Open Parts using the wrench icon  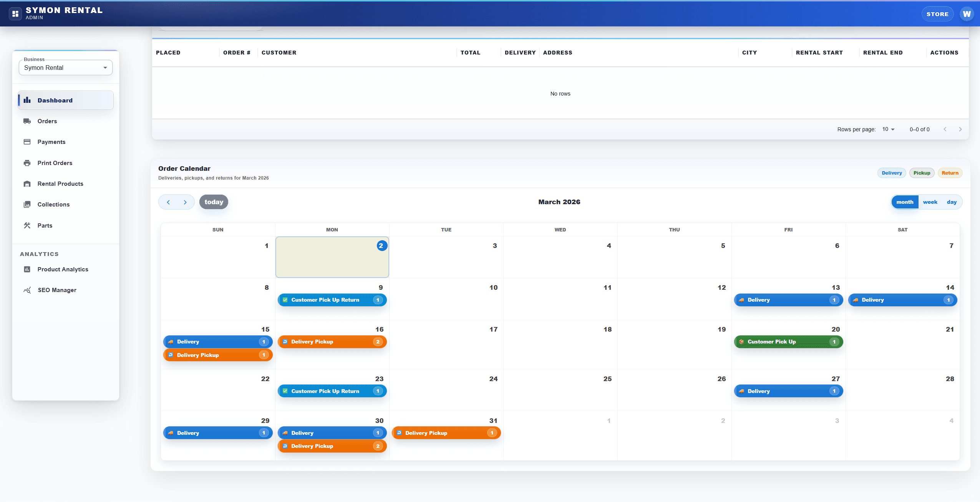(x=27, y=225)
